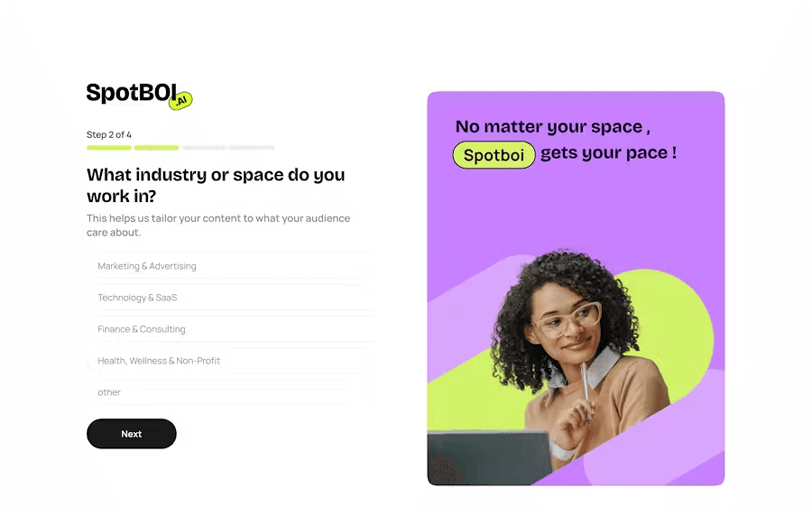Image resolution: width=812 pixels, height=510 pixels.
Task: Click the "No matter your space" headline
Action: [553, 127]
